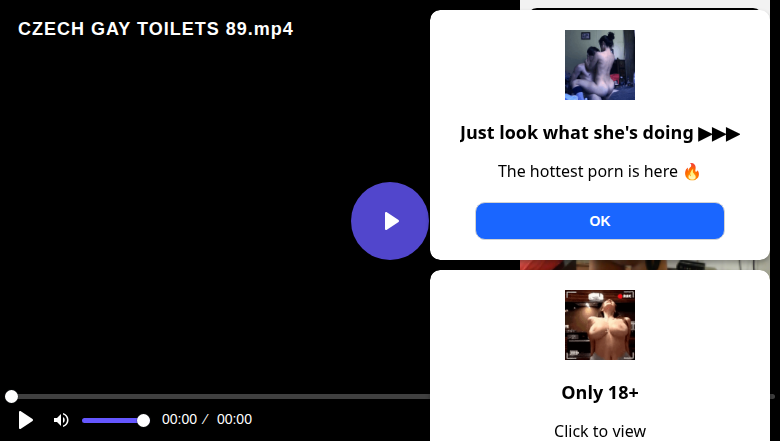Start video with large purple play button
The image size is (780, 441).
click(390, 221)
